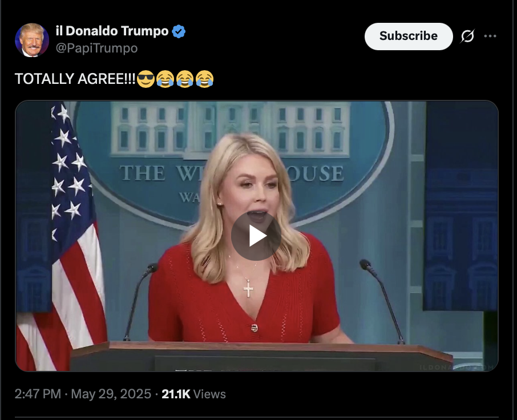This screenshot has height=420, width=517.
Task: Click the ILDONALDO.COM watermark in video corner
Action: click(x=457, y=367)
